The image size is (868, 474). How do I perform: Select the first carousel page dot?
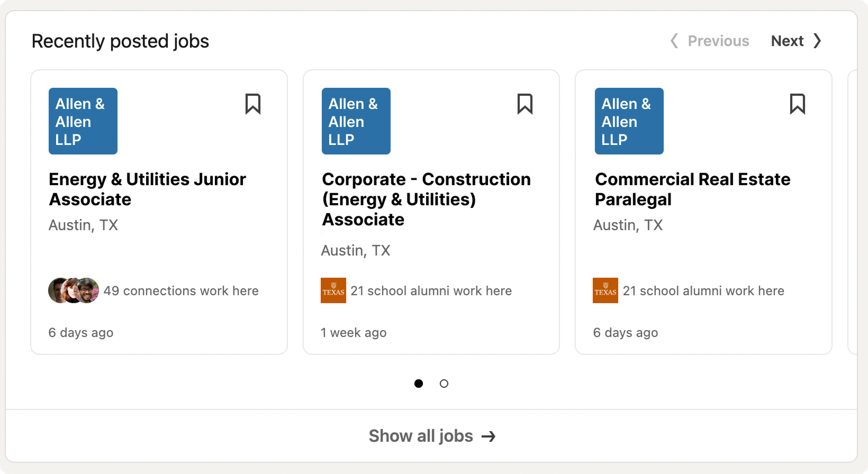[419, 384]
